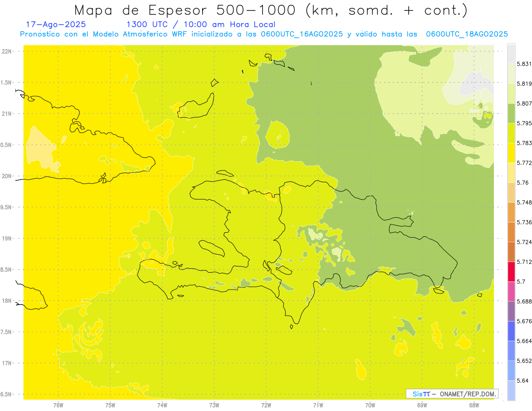Pick the yellow swatch between 5.772 and 5.783
Viewport: 532px width, 411px height.
(x=511, y=153)
